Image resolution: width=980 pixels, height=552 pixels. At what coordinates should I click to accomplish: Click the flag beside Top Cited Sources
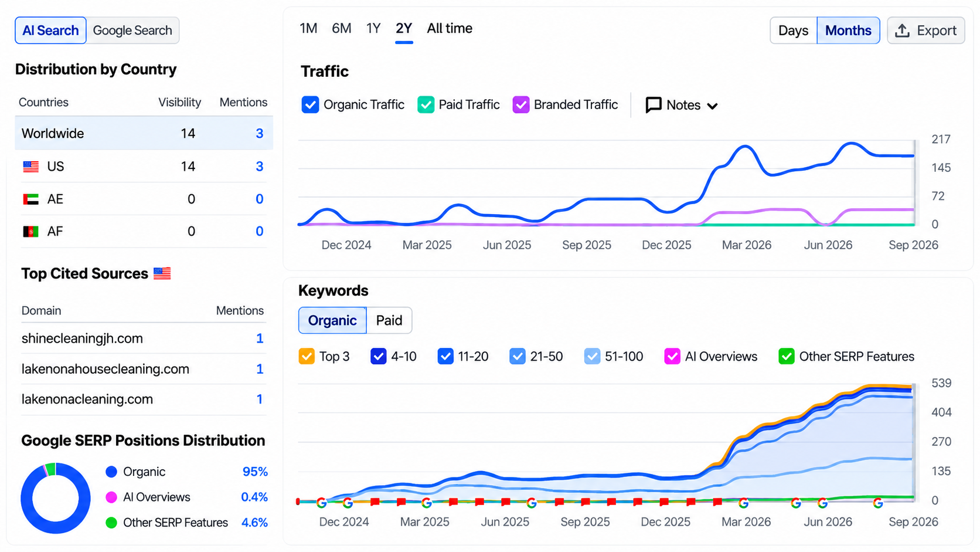coord(162,273)
